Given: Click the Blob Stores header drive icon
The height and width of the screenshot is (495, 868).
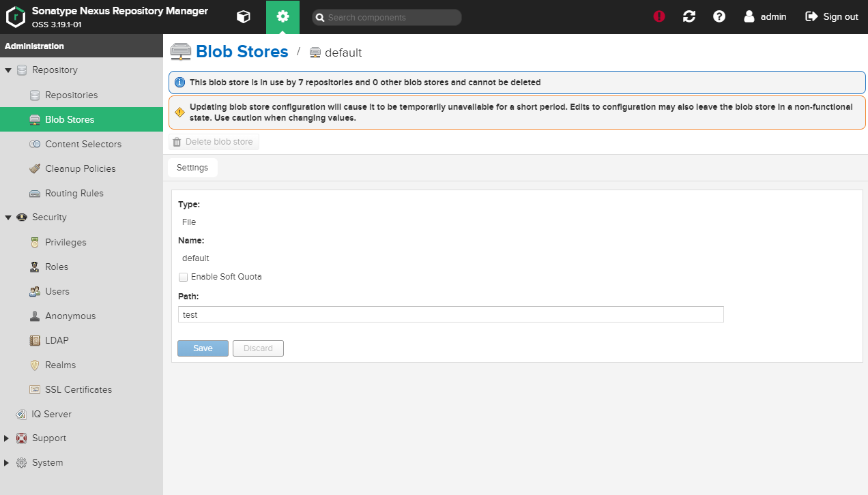Looking at the screenshot, I should pos(181,52).
